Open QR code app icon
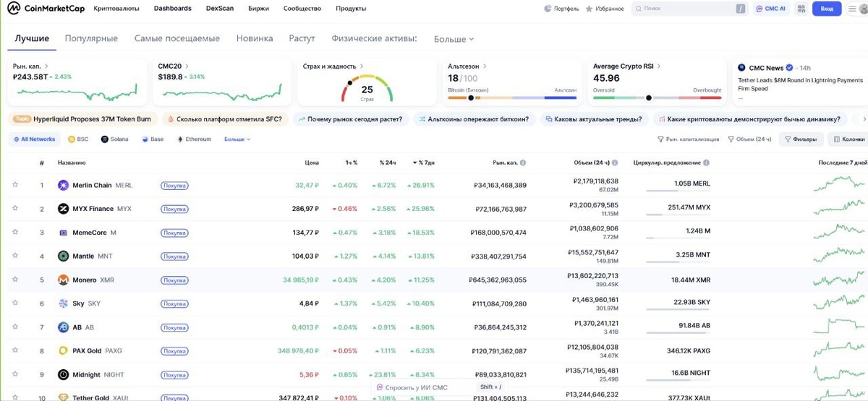This screenshot has width=868, height=401. coord(801,9)
